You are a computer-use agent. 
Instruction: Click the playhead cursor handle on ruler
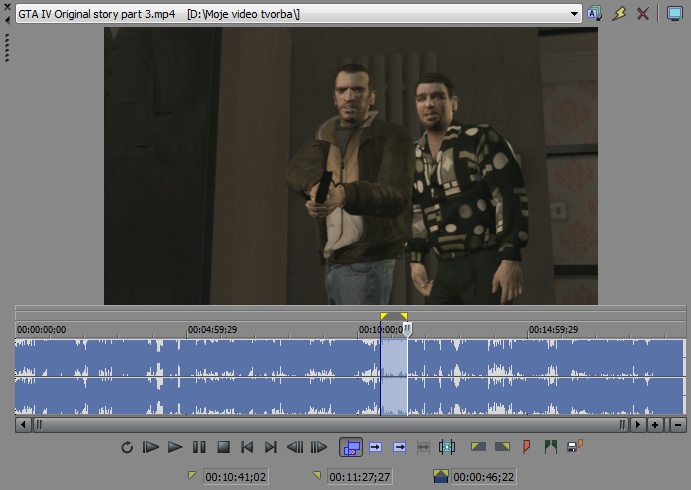408,329
